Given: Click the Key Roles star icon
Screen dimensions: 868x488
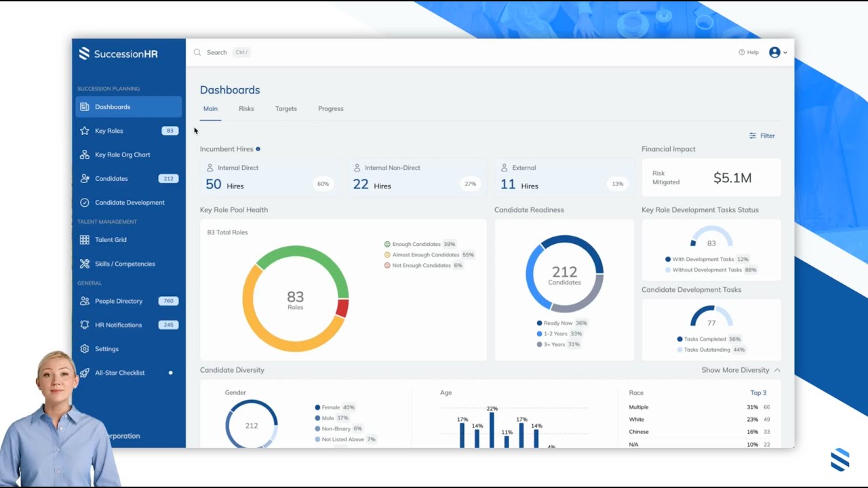Looking at the screenshot, I should click(x=84, y=131).
